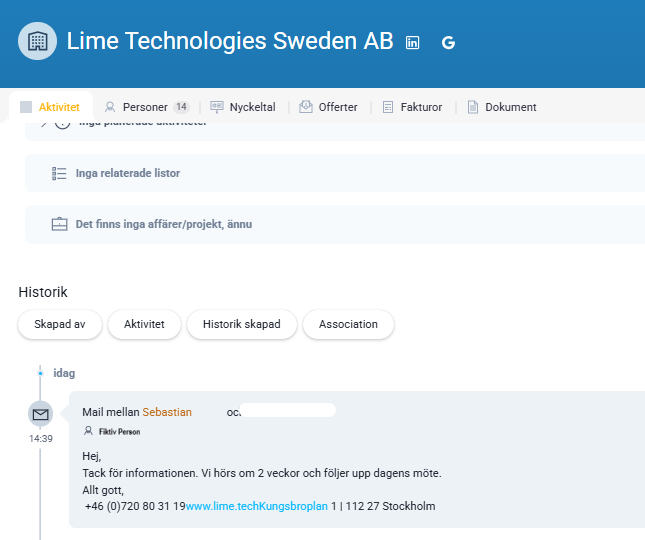Click person icon beside Fiktiv Person
645x540 pixels.
88,431
